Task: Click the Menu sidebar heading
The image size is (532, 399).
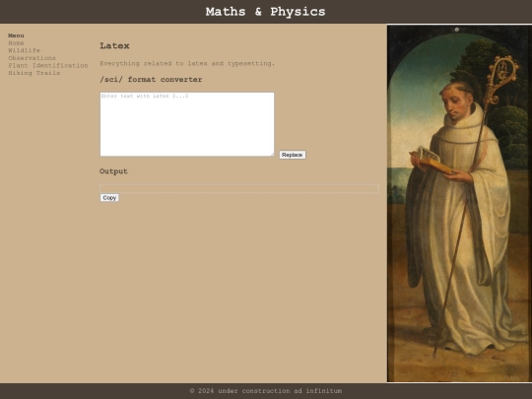Action: coord(16,35)
